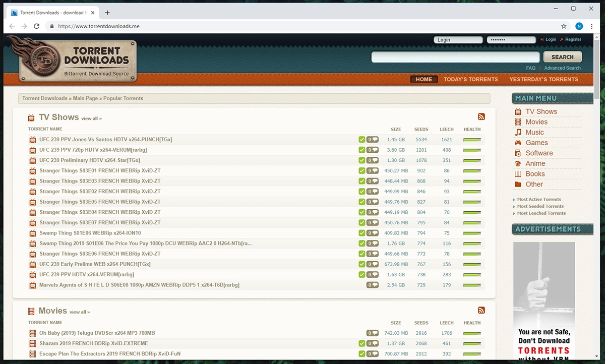Click the Books icon in Main Menu

click(x=518, y=174)
